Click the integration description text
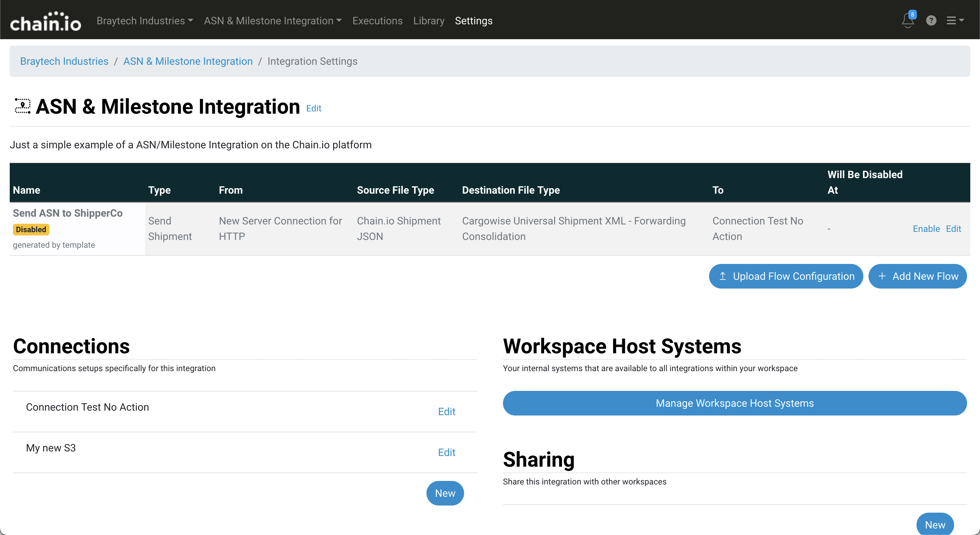This screenshot has height=535, width=980. point(191,145)
